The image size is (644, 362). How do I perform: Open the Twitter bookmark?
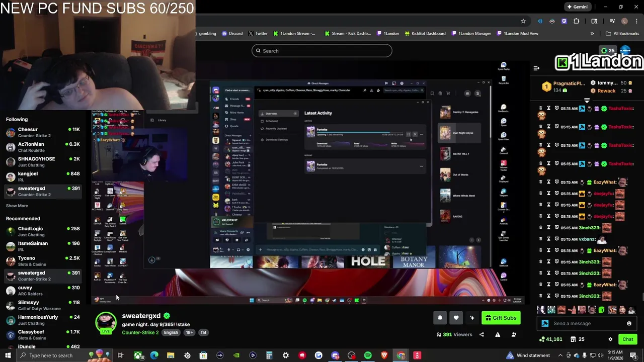point(258,34)
